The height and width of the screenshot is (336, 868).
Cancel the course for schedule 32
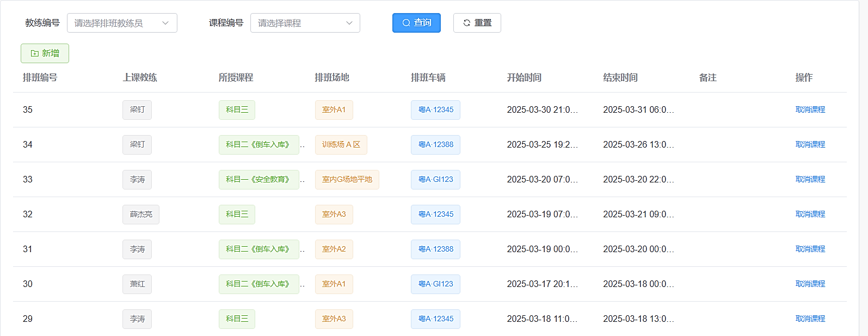pos(810,214)
